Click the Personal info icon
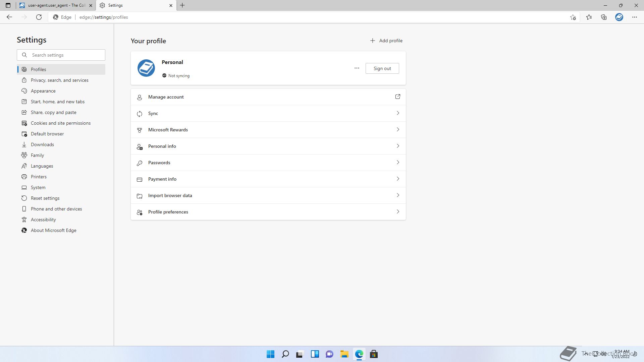The image size is (644, 362). (x=140, y=146)
